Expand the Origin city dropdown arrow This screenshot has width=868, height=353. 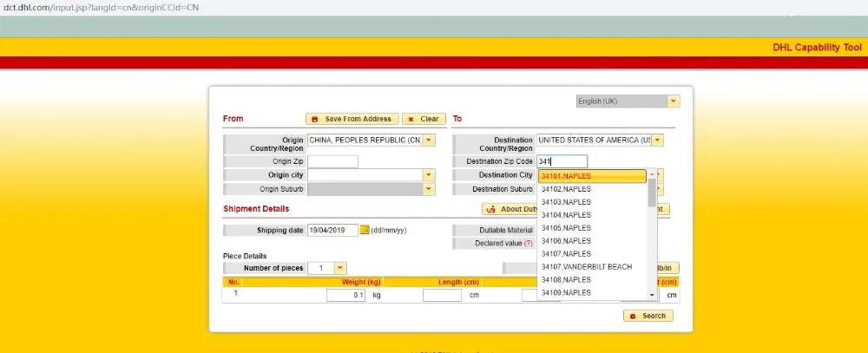point(430,175)
